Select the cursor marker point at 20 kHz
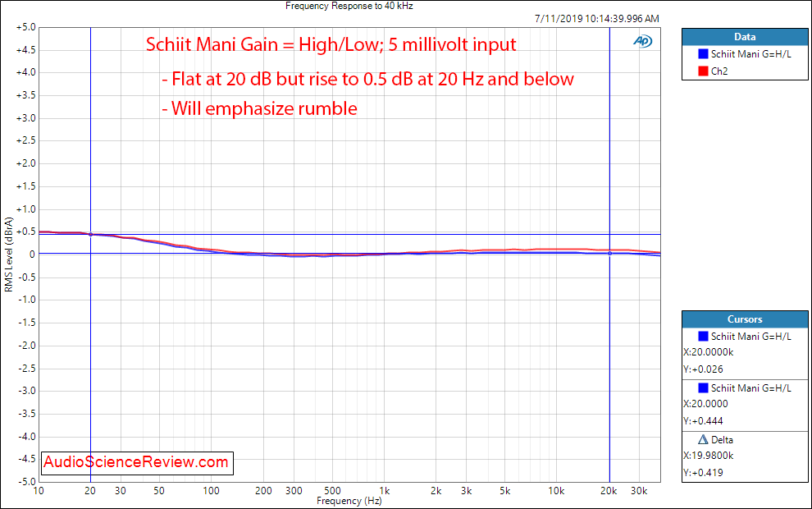Image resolution: width=812 pixels, height=509 pixels. (609, 254)
